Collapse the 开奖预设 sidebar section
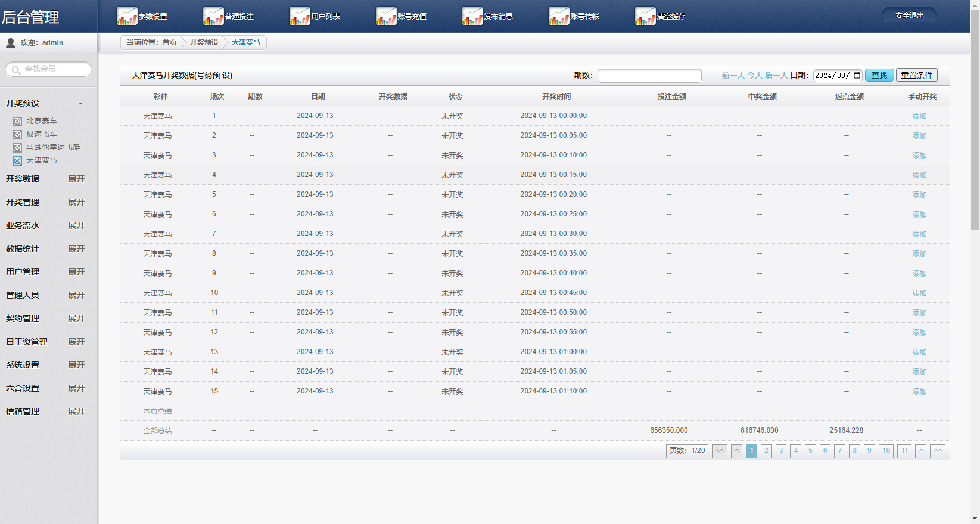This screenshot has height=524, width=980. click(x=80, y=103)
